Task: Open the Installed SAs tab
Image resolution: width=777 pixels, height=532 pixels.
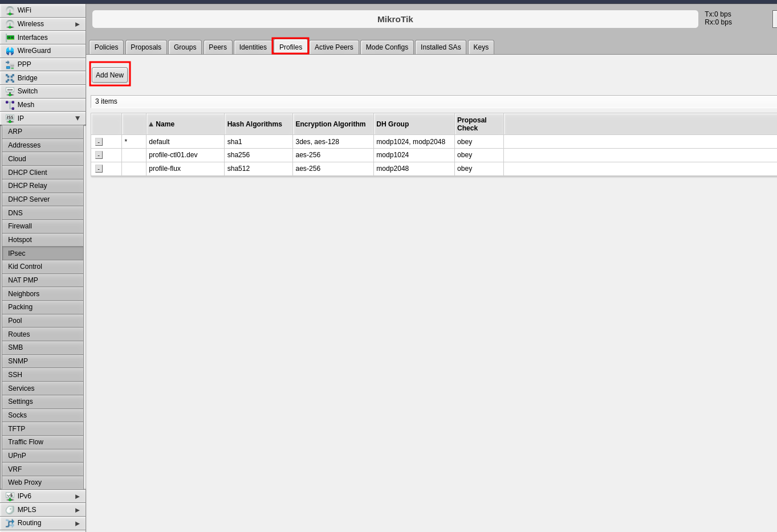Action: click(441, 47)
